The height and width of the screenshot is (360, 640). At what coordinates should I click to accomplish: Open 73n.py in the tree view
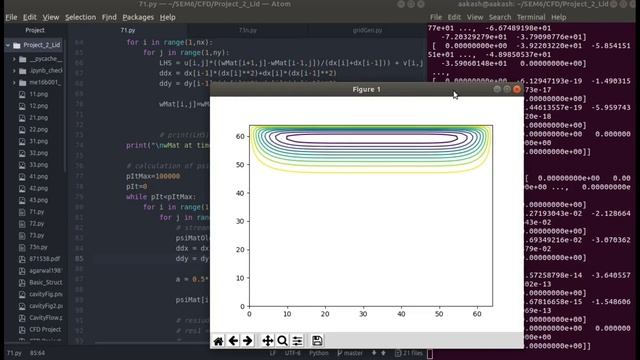[38, 247]
